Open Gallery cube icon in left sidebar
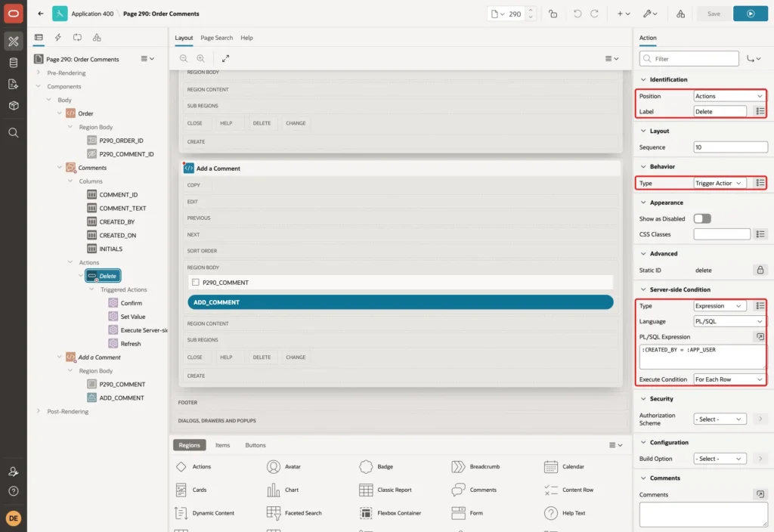This screenshot has height=532, width=774. 14,106
